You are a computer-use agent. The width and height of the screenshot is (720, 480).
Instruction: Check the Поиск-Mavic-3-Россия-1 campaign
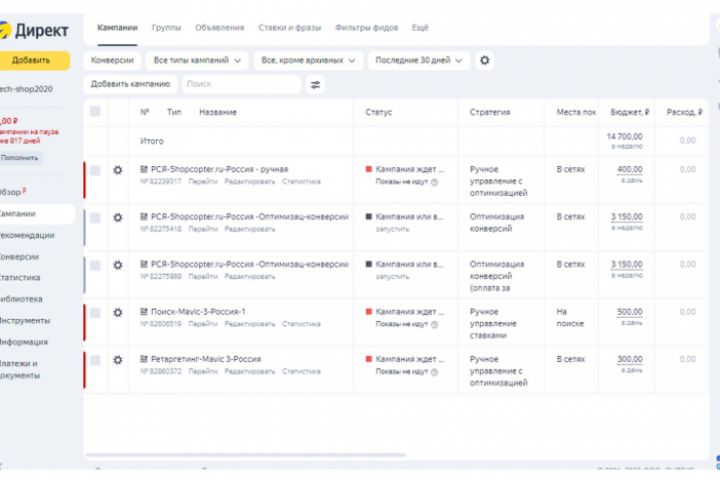click(95, 313)
